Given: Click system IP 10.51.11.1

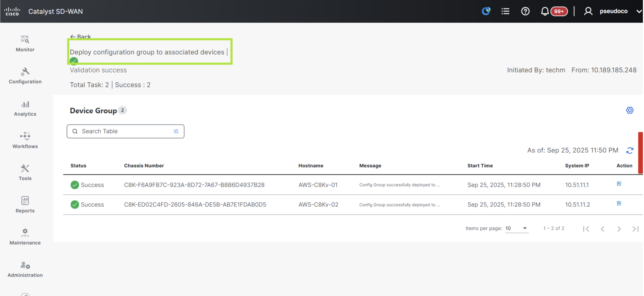Looking at the screenshot, I should (x=577, y=185).
